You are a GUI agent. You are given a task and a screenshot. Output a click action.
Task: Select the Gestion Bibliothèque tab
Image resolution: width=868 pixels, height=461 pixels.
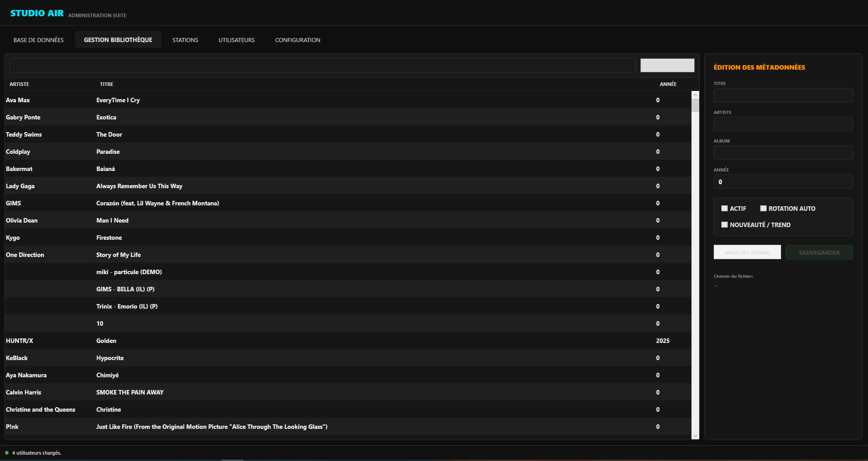118,39
